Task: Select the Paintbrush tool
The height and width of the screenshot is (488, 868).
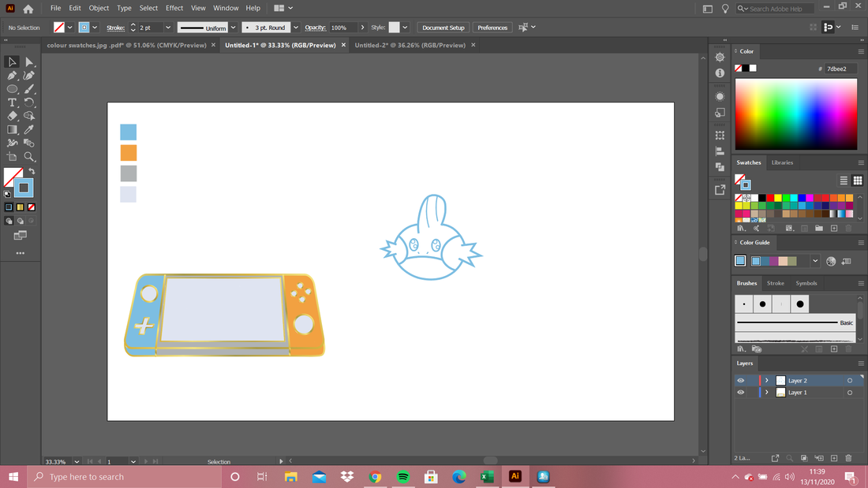Action: coord(28,89)
